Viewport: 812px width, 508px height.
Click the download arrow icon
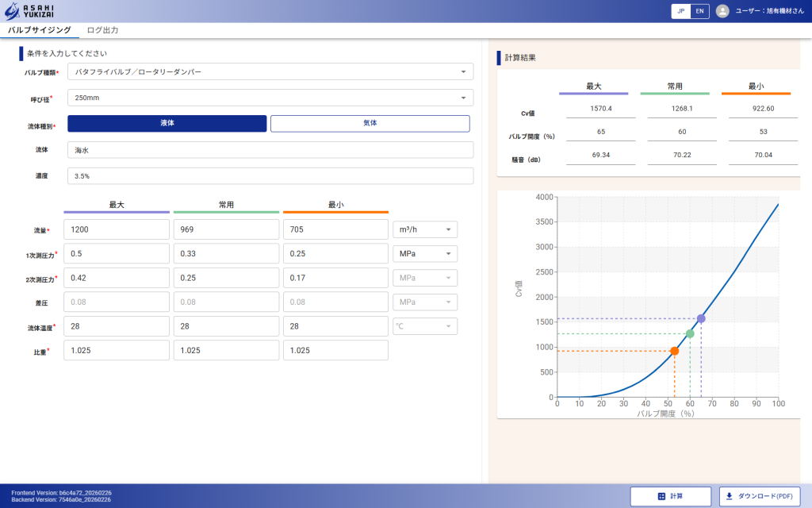click(x=730, y=496)
